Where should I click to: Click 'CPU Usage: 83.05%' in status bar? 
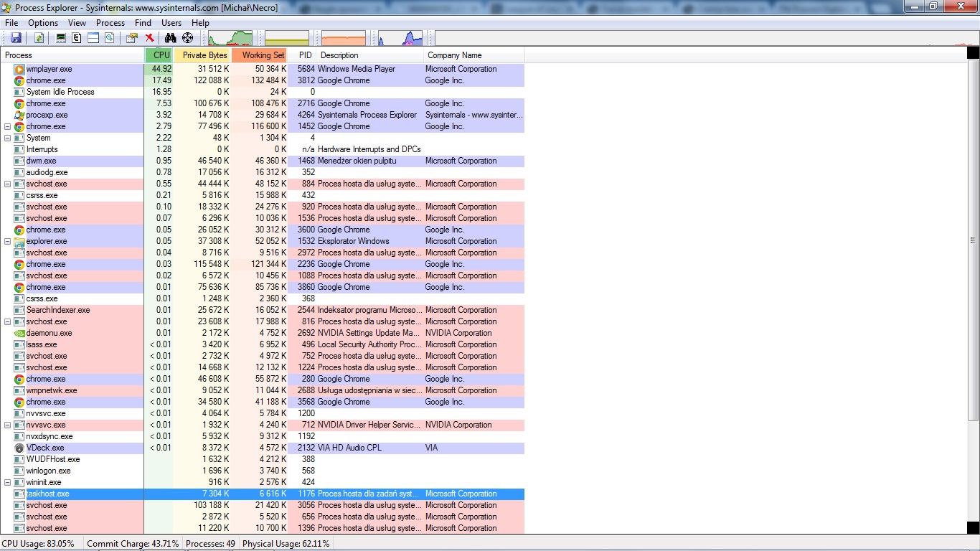pos(39,544)
